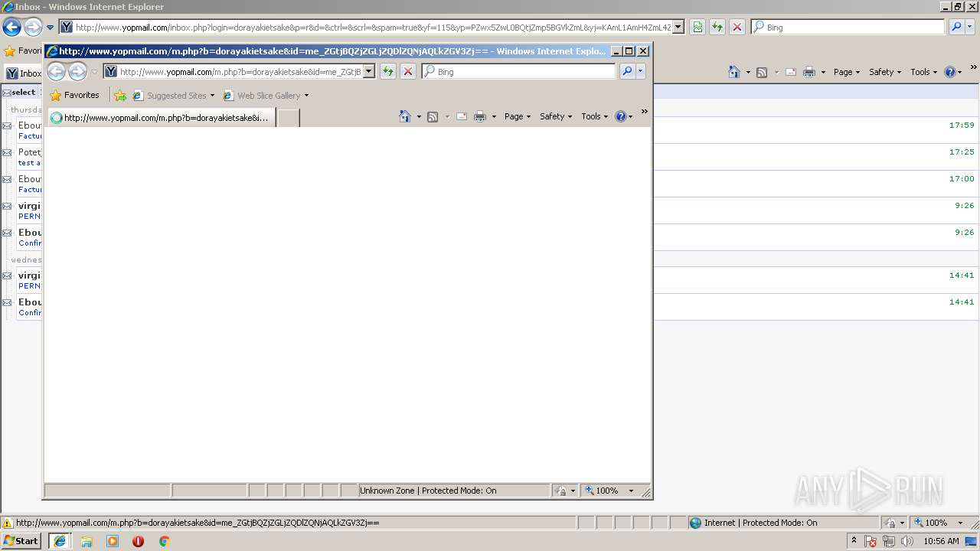This screenshot has height=551, width=980.
Task: Open Safety menu in popup window
Action: tap(556, 116)
